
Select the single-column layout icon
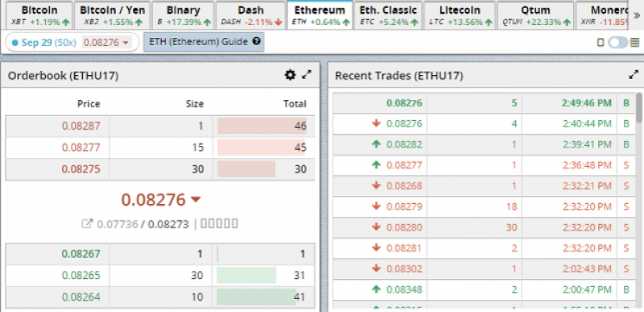click(601, 43)
